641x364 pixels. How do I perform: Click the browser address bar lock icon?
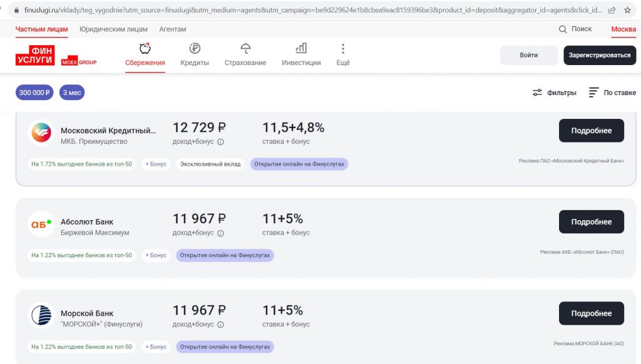pyautogui.click(x=16, y=10)
